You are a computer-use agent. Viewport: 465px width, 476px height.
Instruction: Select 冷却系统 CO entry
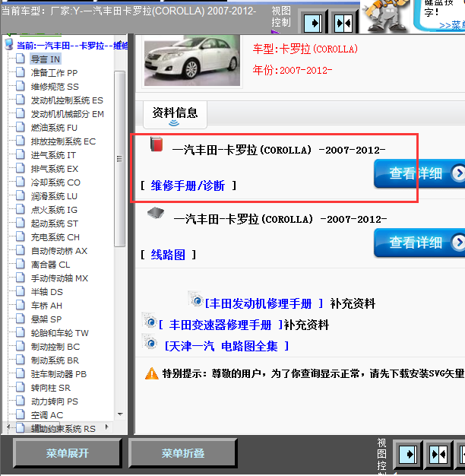pos(55,182)
